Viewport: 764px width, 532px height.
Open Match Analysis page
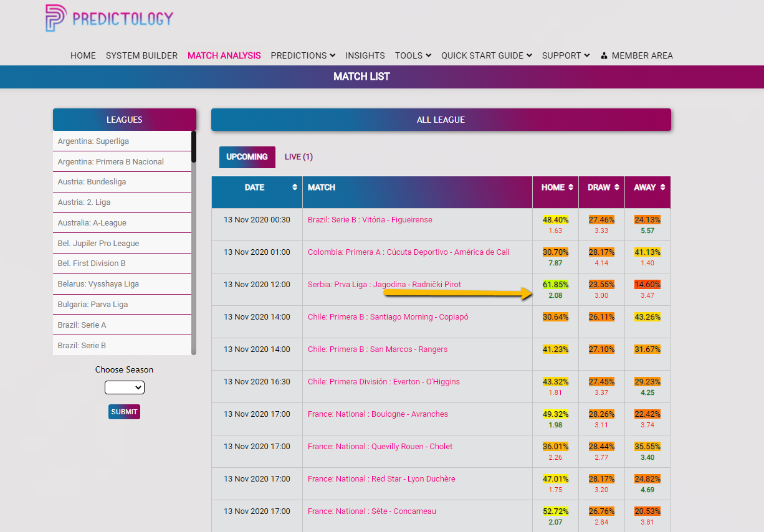tap(224, 55)
